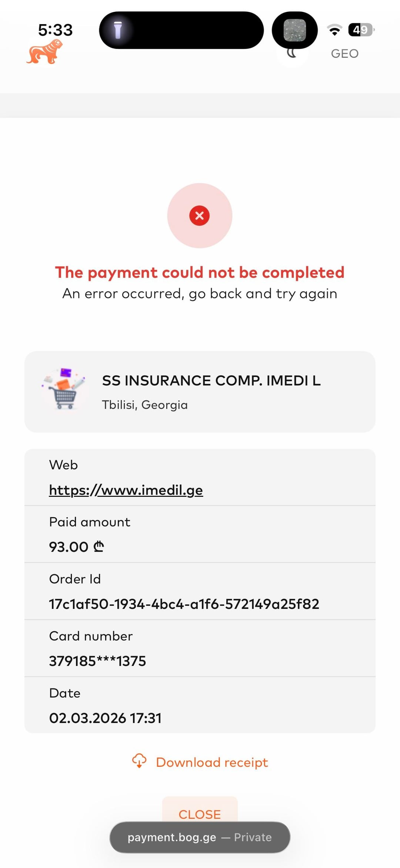Click the red error X icon

(x=200, y=216)
